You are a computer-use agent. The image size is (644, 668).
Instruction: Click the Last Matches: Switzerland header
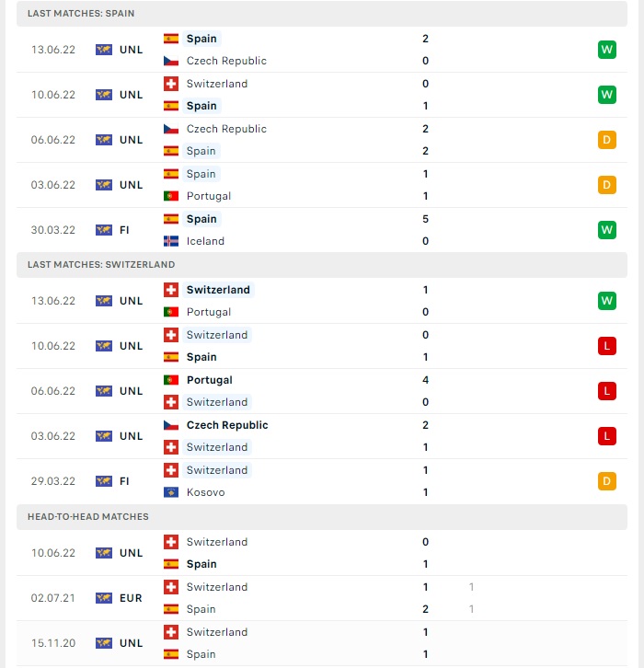pyautogui.click(x=322, y=265)
